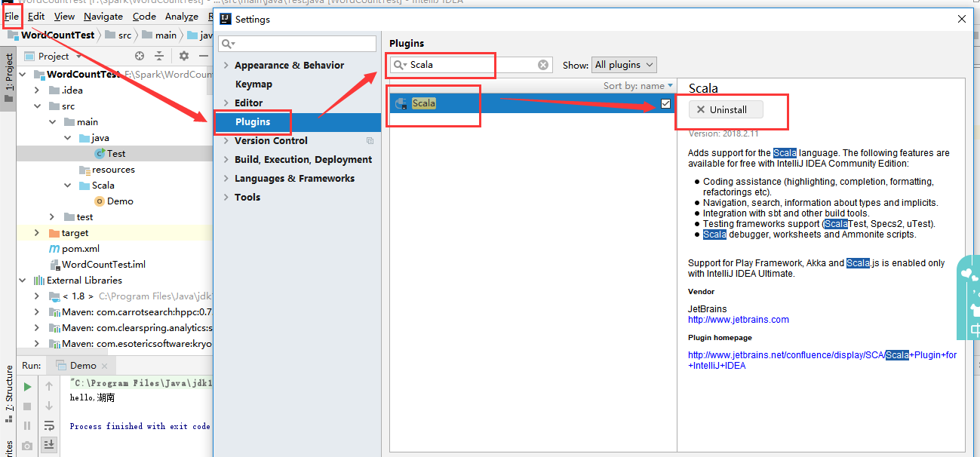Click the locate/scroll-from-source target icon in Project panel

coord(140,56)
